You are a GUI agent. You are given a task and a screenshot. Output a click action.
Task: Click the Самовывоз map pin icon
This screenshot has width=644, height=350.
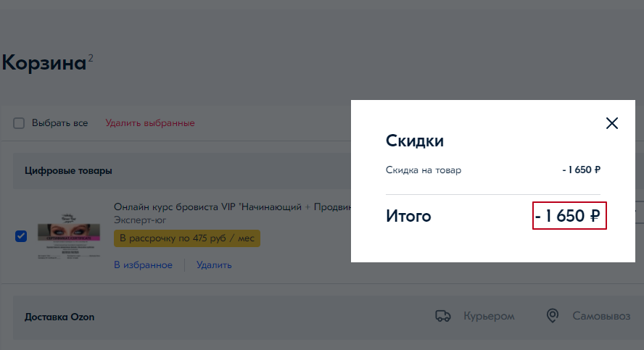pos(553,316)
